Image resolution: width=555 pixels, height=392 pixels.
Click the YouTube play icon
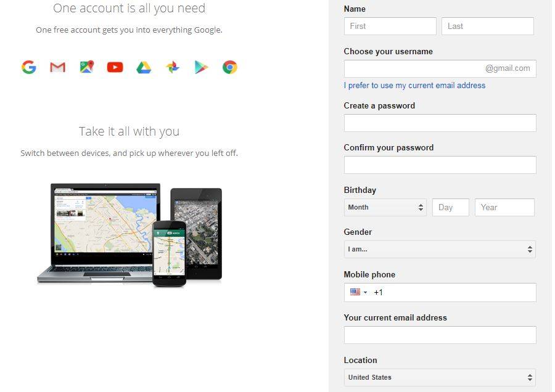pyautogui.click(x=115, y=67)
